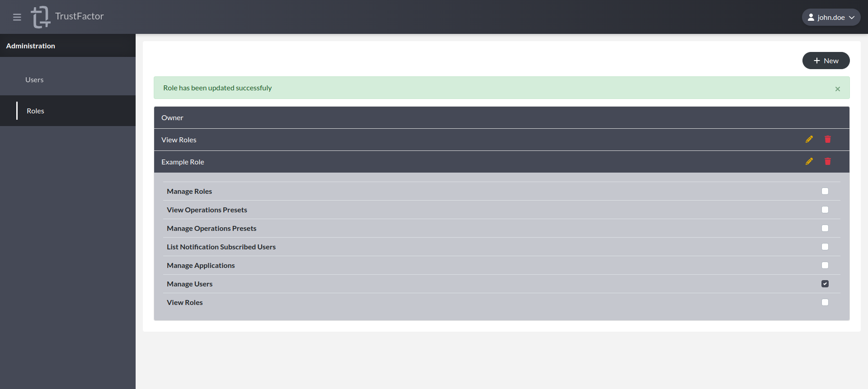The image size is (868, 389).
Task: Go to Users in the sidebar
Action: tap(34, 80)
